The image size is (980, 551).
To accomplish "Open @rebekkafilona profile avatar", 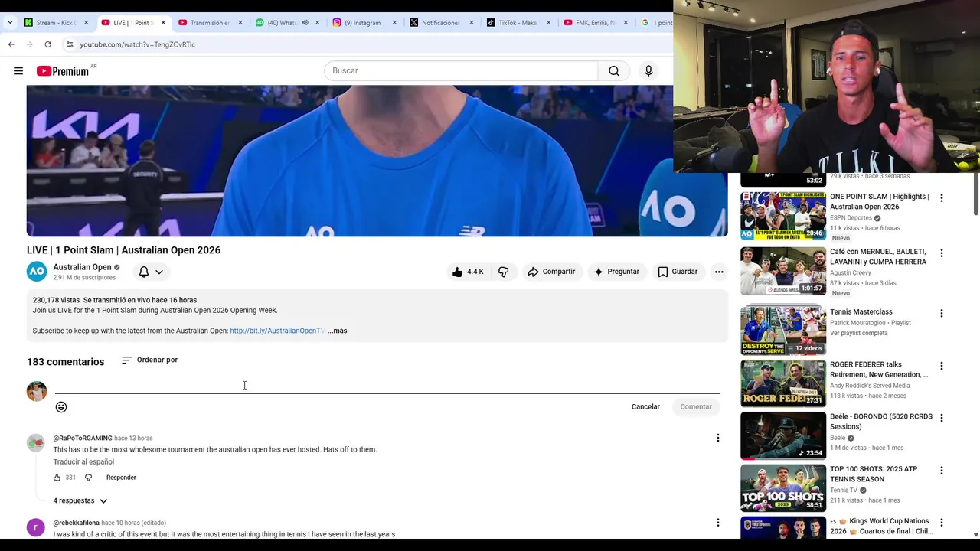I will (36, 527).
